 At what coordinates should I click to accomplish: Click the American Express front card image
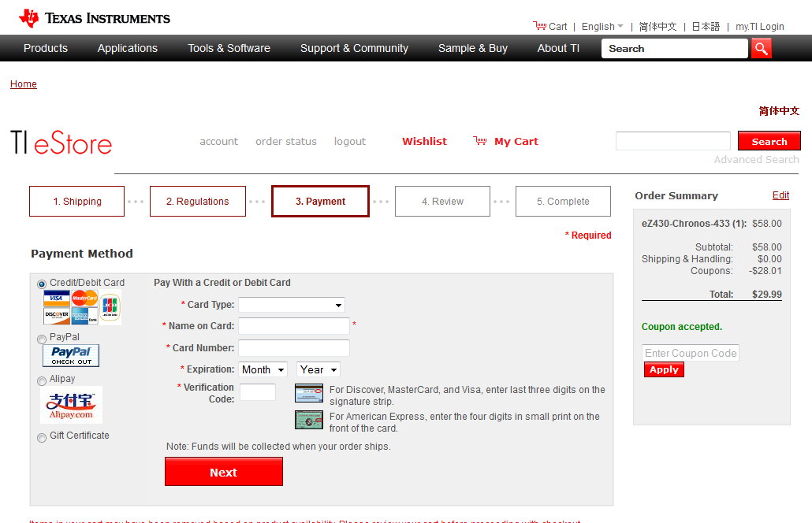point(309,420)
